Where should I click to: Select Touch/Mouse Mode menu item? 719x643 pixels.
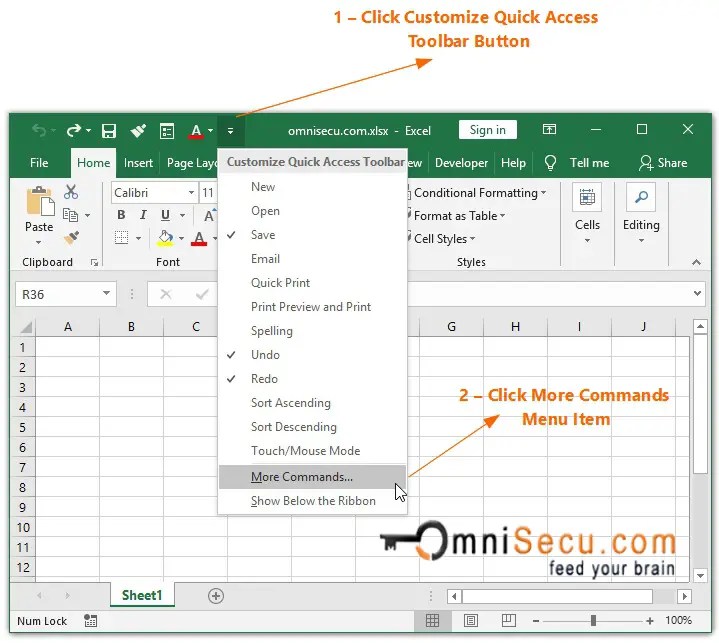pos(312,451)
